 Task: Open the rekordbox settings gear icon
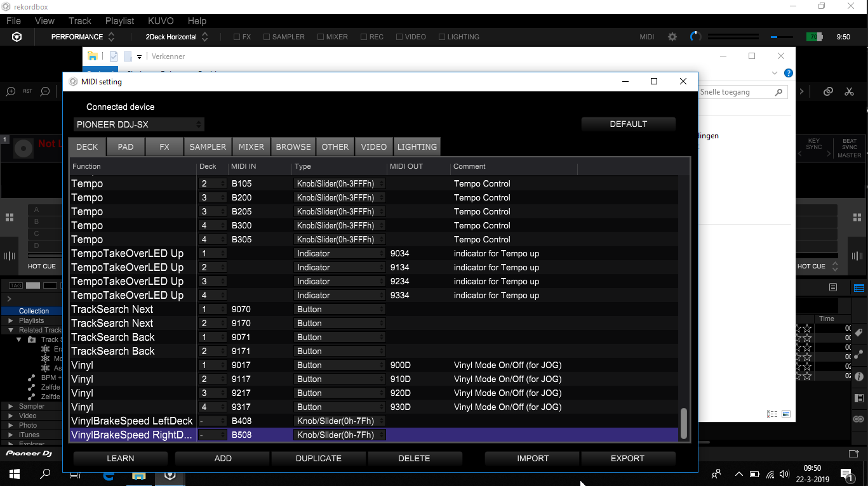pyautogui.click(x=672, y=37)
